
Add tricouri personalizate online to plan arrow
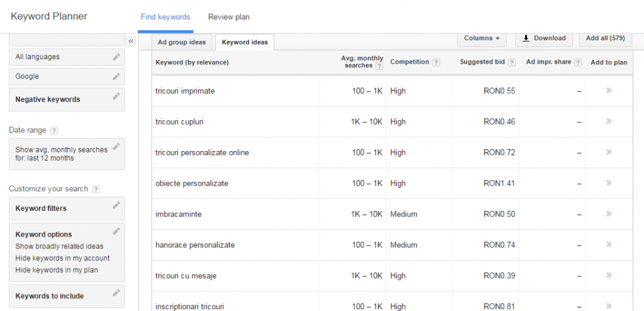[x=609, y=152]
